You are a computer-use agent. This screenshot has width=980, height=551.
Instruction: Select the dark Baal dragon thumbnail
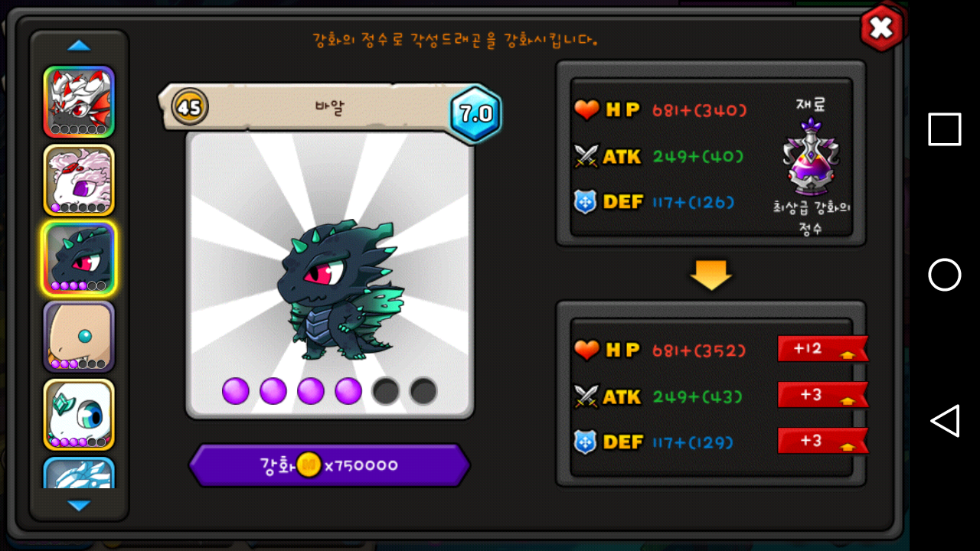79,259
